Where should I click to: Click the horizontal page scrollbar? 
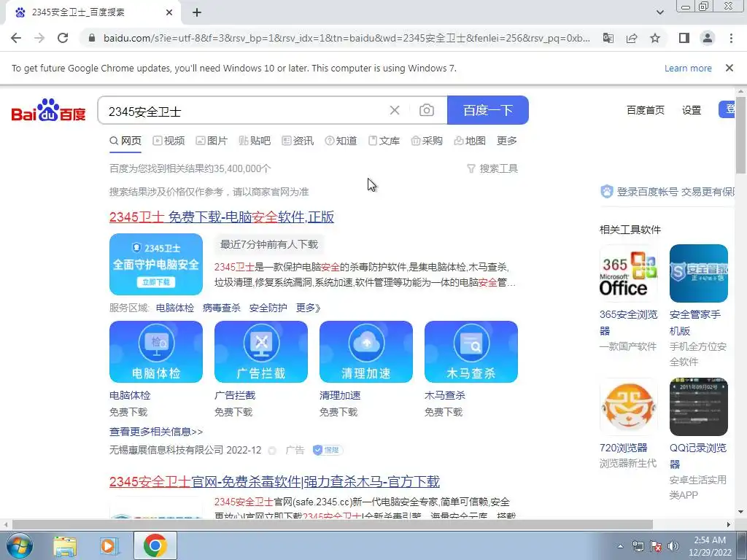pyautogui.click(x=332, y=524)
